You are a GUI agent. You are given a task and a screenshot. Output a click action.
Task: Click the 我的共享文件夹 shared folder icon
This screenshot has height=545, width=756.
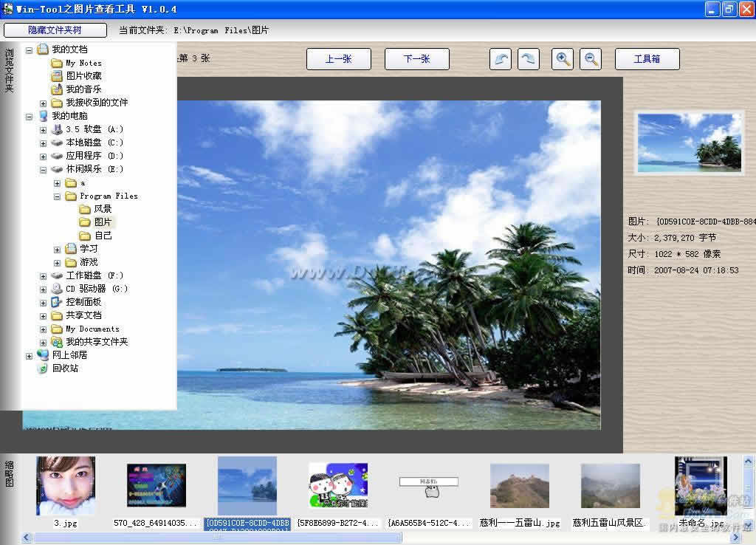pyautogui.click(x=57, y=342)
